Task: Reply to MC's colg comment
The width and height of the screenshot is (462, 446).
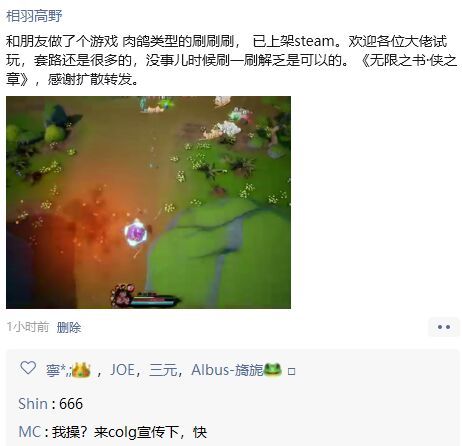Action: click(129, 432)
